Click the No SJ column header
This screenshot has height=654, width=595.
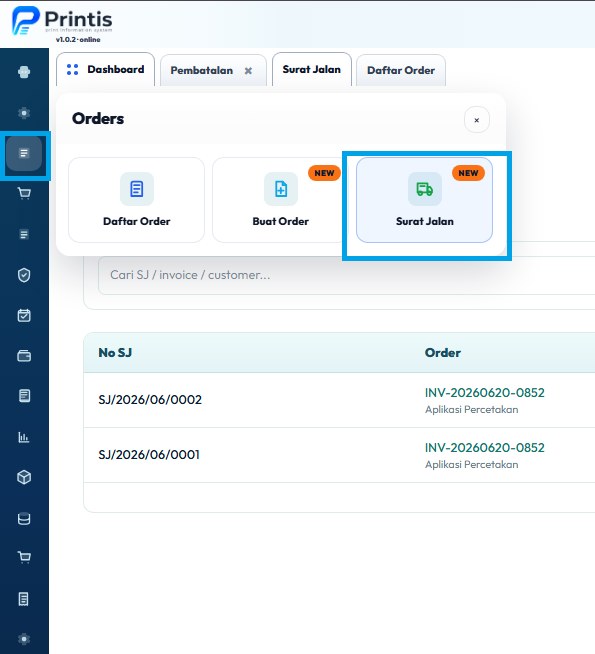(115, 353)
